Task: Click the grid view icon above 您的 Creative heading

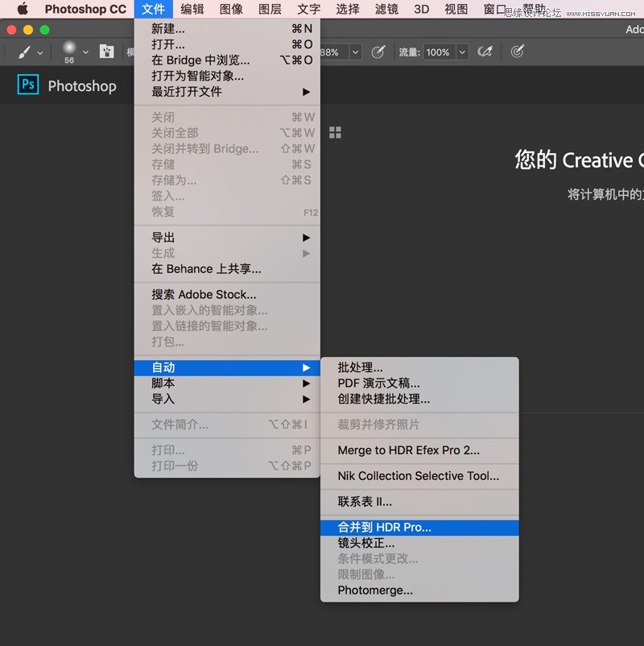Action: coord(335,133)
